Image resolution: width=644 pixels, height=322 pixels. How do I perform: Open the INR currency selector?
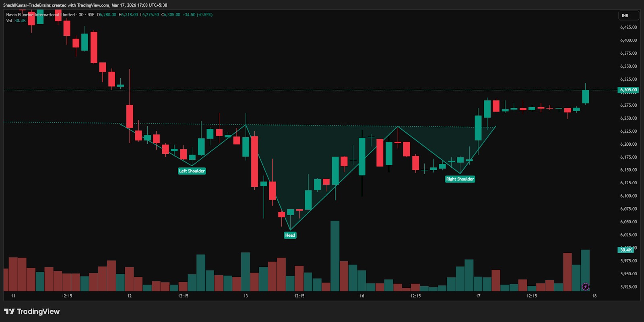point(628,16)
